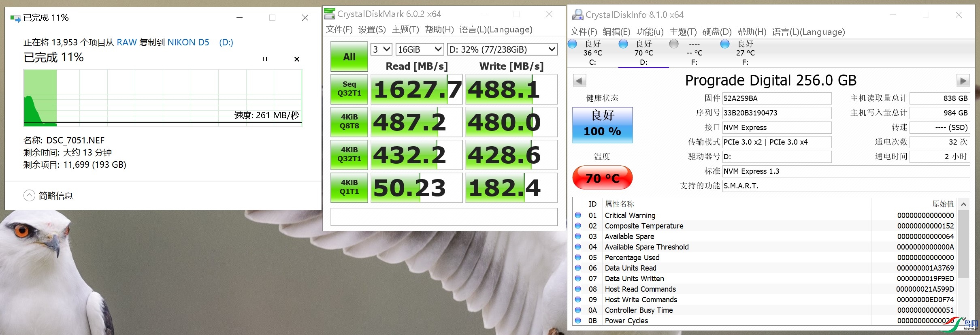Open the NIKON D5 (D:) destination link
This screenshot has width=980, height=335.
(x=200, y=43)
